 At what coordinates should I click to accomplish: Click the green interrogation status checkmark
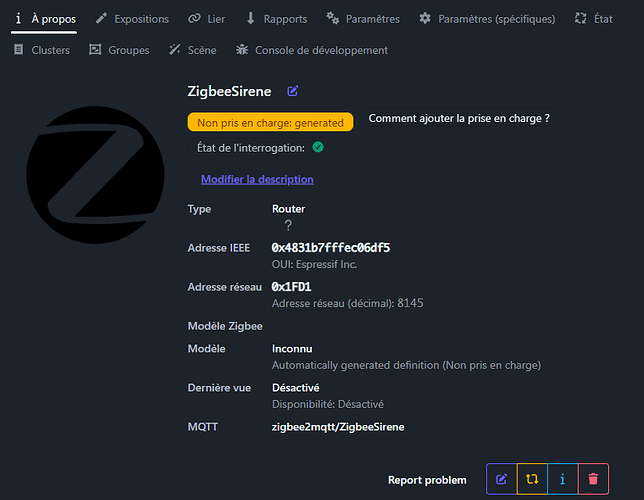pos(318,147)
